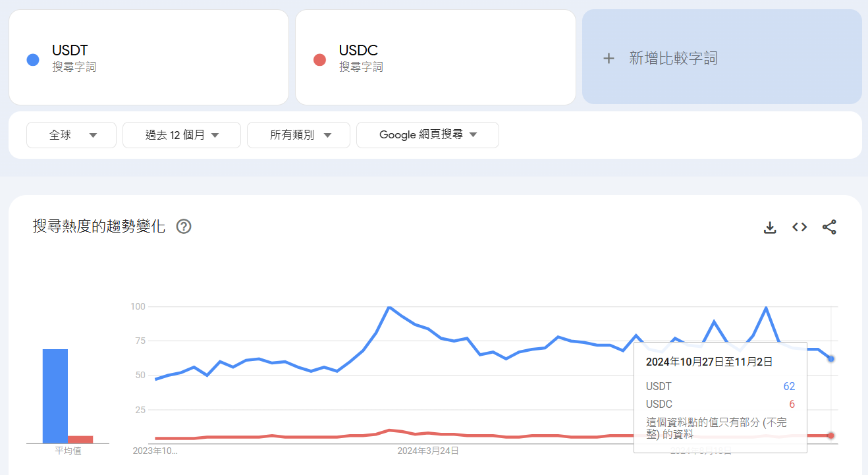Click 新增比較字詞 to add a comparison term
The image size is (868, 475).
pos(672,58)
